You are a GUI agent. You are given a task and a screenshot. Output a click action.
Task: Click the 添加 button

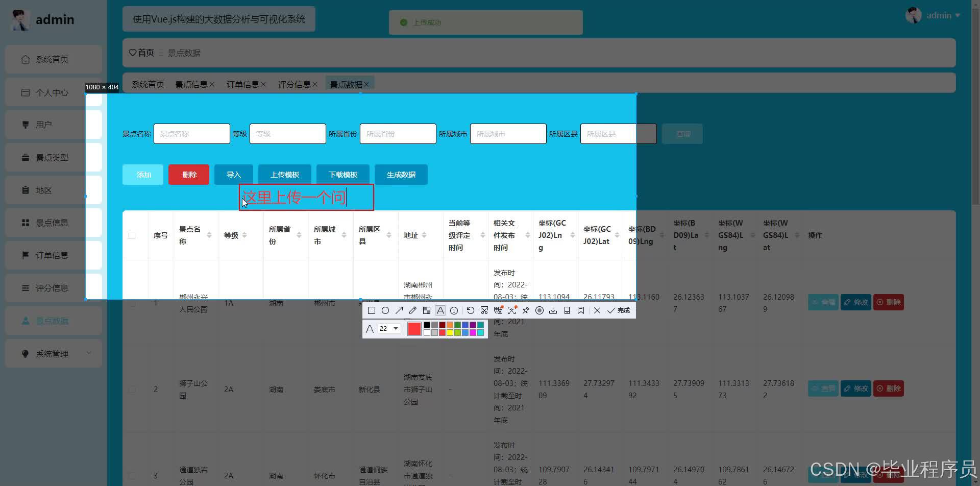(x=143, y=175)
